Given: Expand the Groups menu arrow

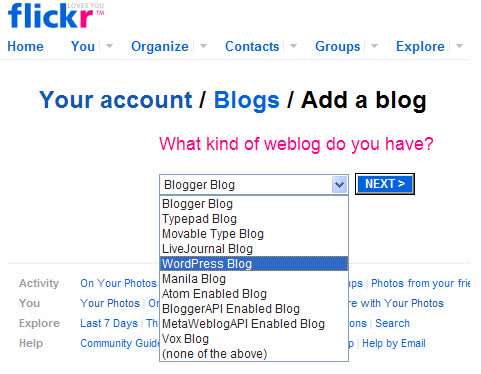Looking at the screenshot, I should [374, 46].
